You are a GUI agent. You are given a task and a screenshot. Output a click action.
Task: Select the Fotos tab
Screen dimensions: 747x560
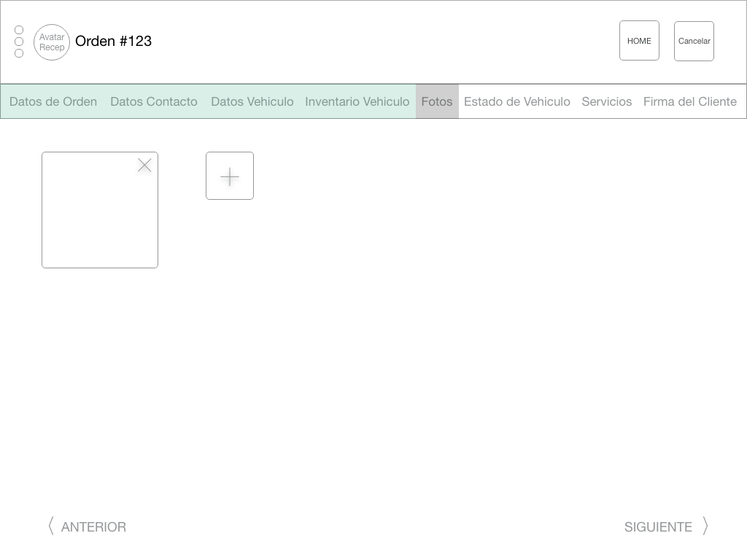437,101
